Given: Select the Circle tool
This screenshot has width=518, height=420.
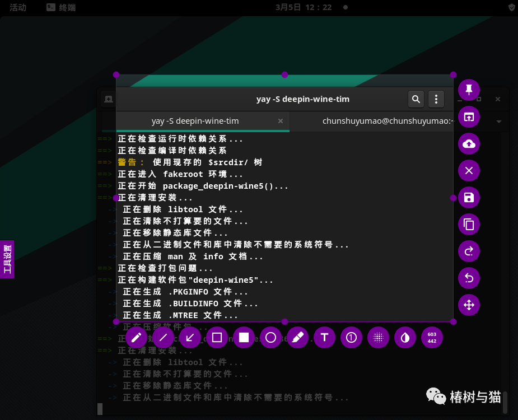Looking at the screenshot, I should point(270,337).
